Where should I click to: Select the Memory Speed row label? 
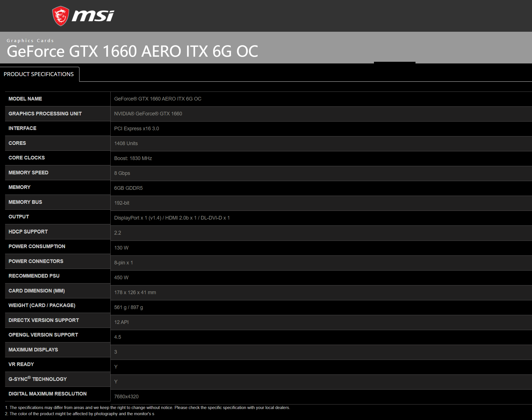(x=28, y=173)
